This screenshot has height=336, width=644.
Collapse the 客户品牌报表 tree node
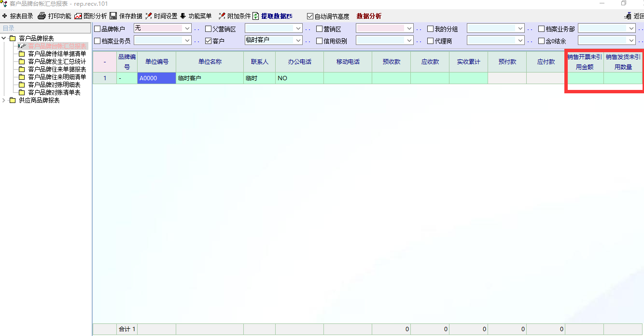(x=4, y=38)
